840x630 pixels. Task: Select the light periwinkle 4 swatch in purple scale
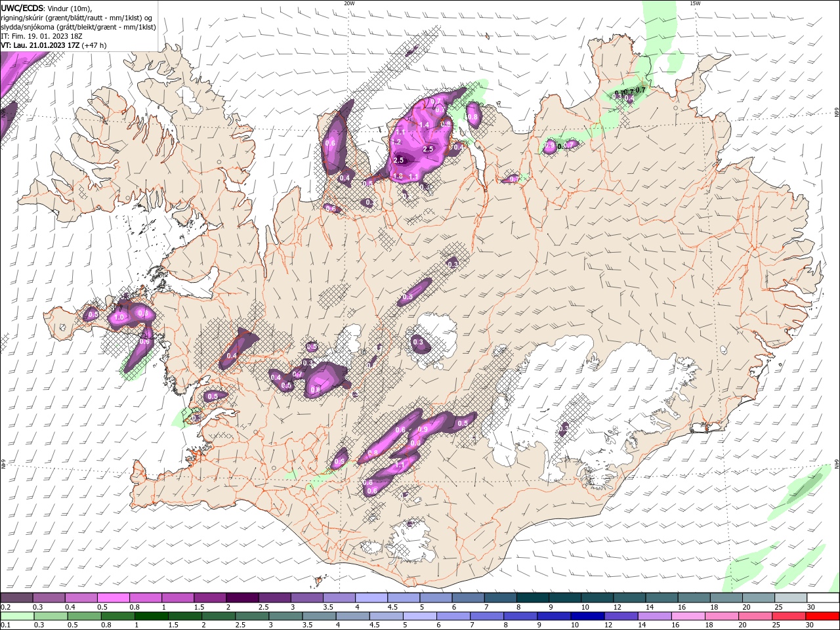(371, 598)
